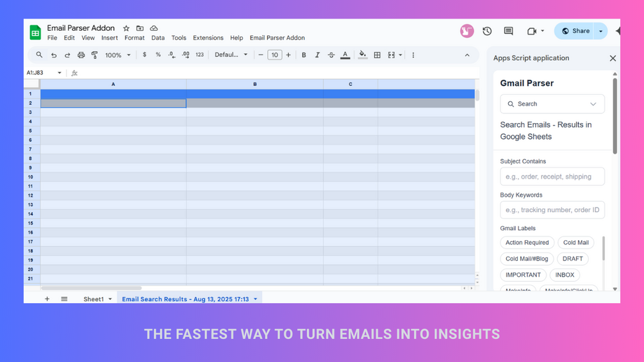Open the name box dropdown
This screenshot has height=362, width=644.
click(x=60, y=72)
